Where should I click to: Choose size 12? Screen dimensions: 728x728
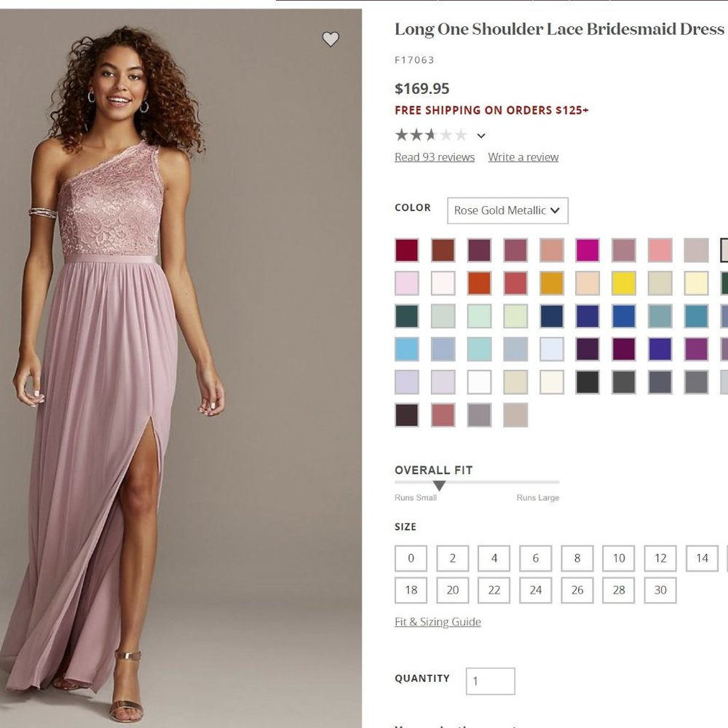[660, 558]
